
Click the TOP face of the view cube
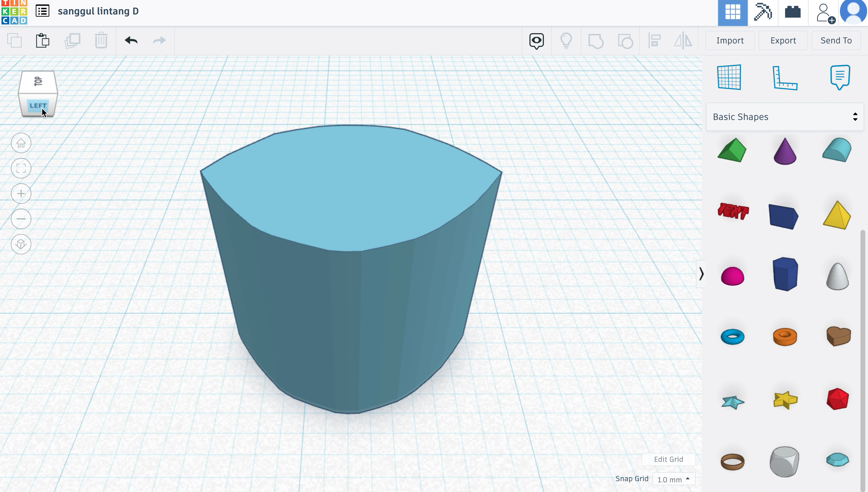coord(38,81)
